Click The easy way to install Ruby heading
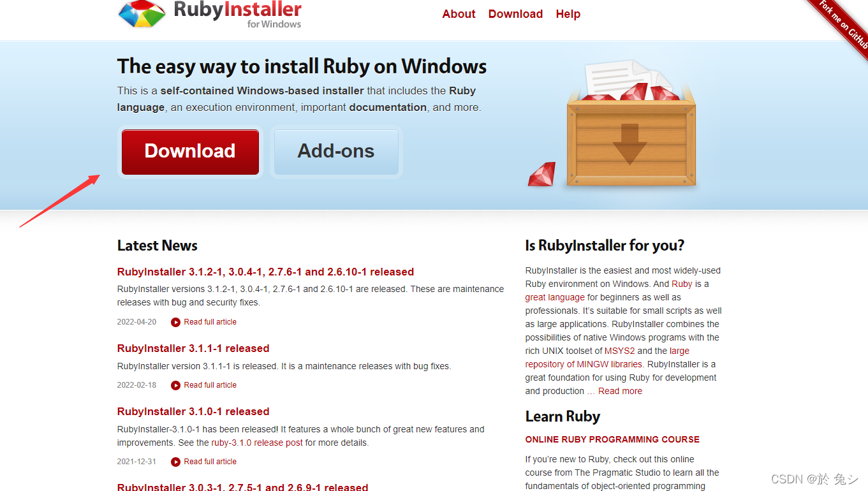The width and height of the screenshot is (868, 491). pos(302,66)
